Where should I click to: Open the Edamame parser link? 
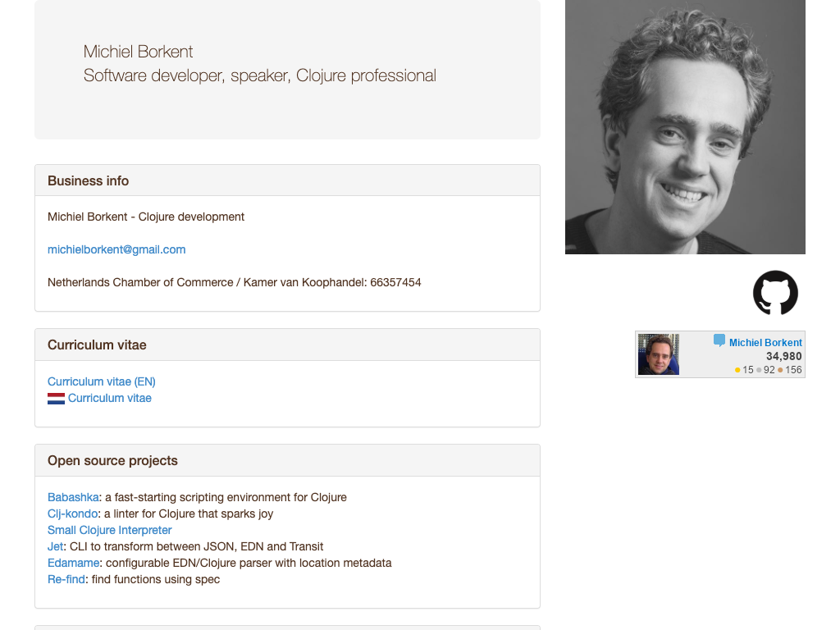click(x=73, y=563)
